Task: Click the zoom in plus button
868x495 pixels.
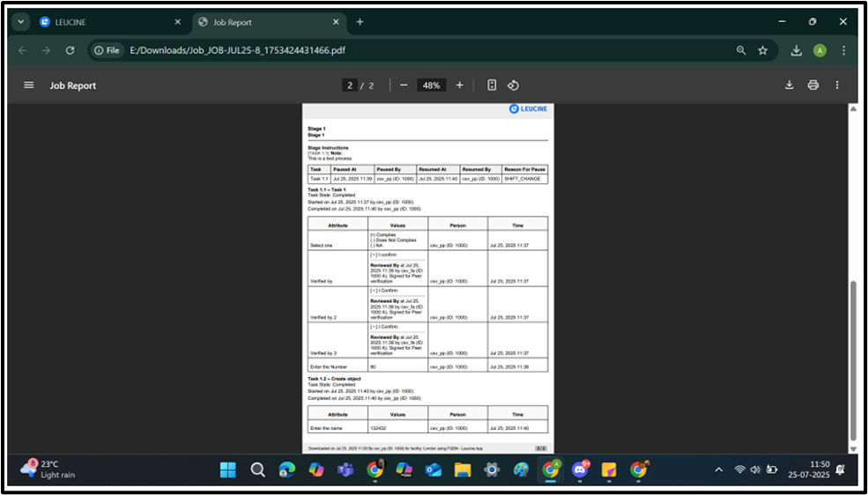Action: click(459, 85)
